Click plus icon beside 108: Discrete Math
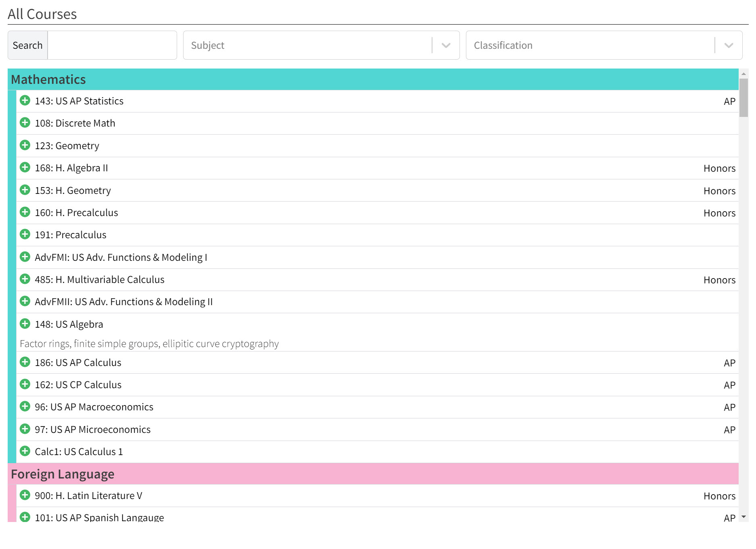Screen dimensions: 756x549 click(x=25, y=123)
